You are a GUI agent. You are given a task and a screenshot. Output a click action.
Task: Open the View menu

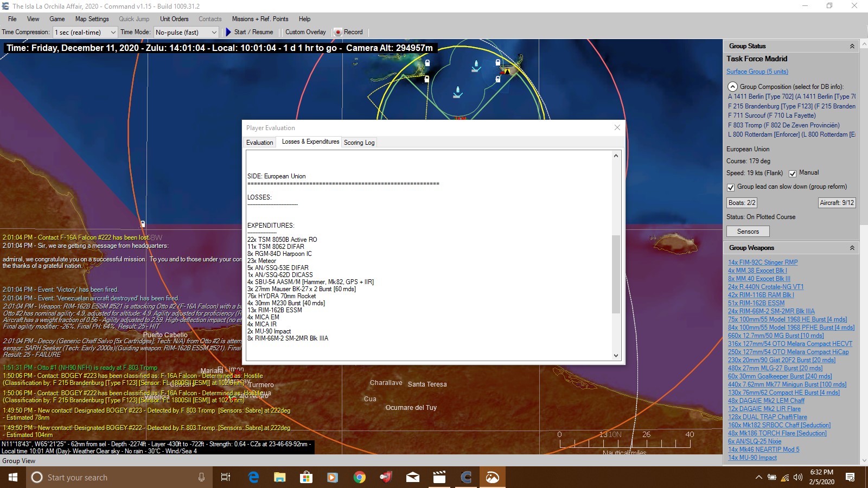(x=33, y=19)
